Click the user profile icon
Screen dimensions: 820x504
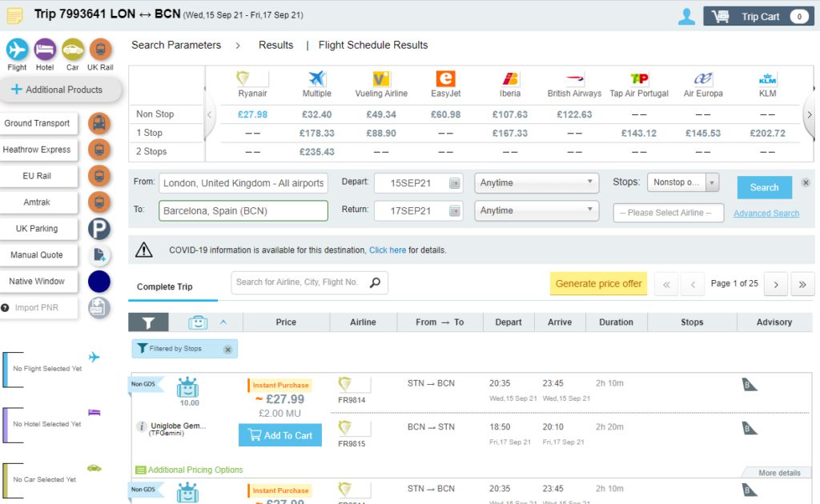[686, 16]
